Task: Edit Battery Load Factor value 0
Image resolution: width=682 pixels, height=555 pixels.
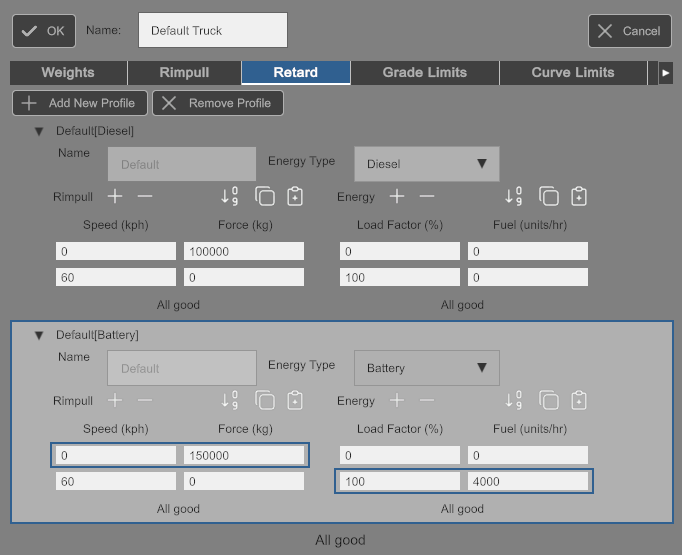Action: point(400,455)
